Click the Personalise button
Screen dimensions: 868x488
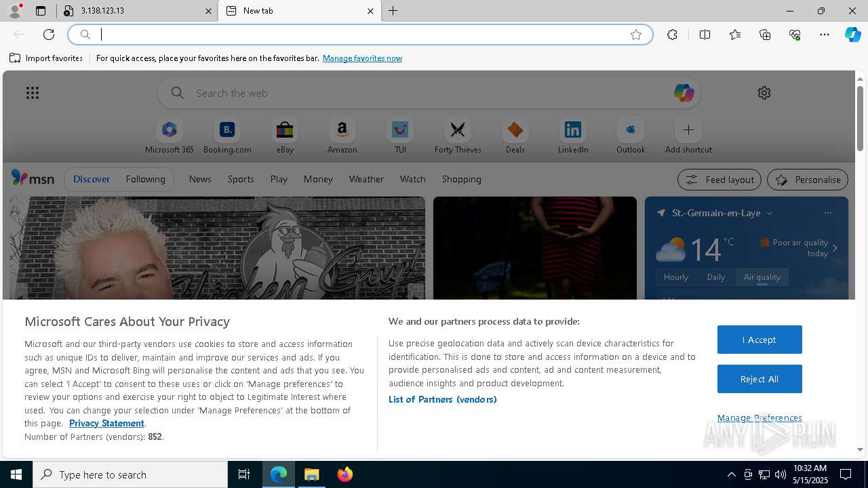(808, 180)
